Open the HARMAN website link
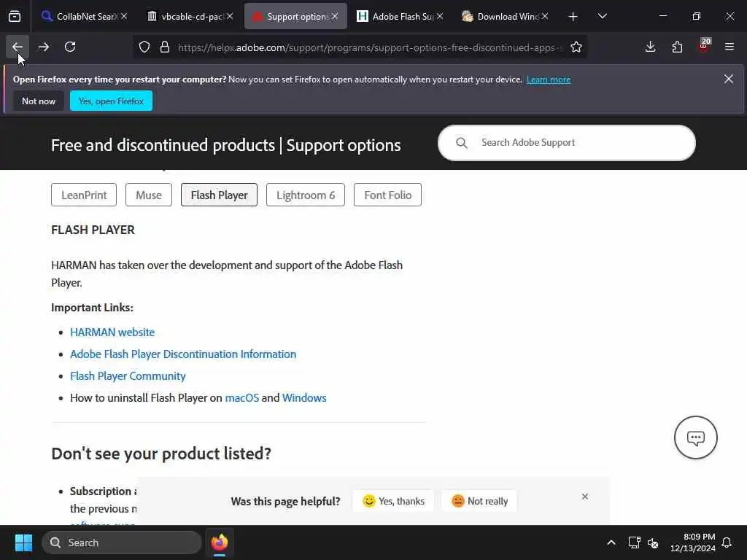This screenshot has width=747, height=560. click(x=112, y=332)
